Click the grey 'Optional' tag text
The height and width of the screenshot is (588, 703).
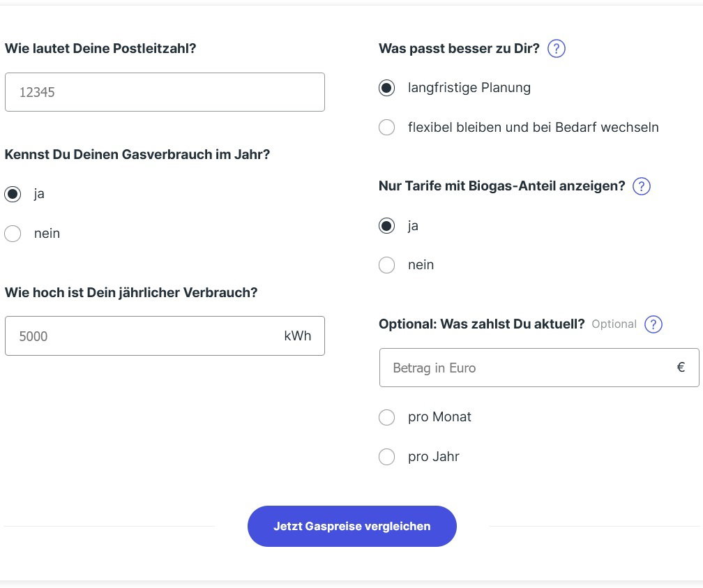pyautogui.click(x=614, y=324)
